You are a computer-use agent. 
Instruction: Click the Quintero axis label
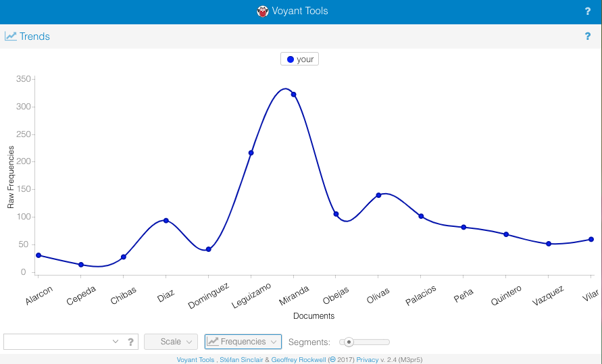[x=506, y=295]
